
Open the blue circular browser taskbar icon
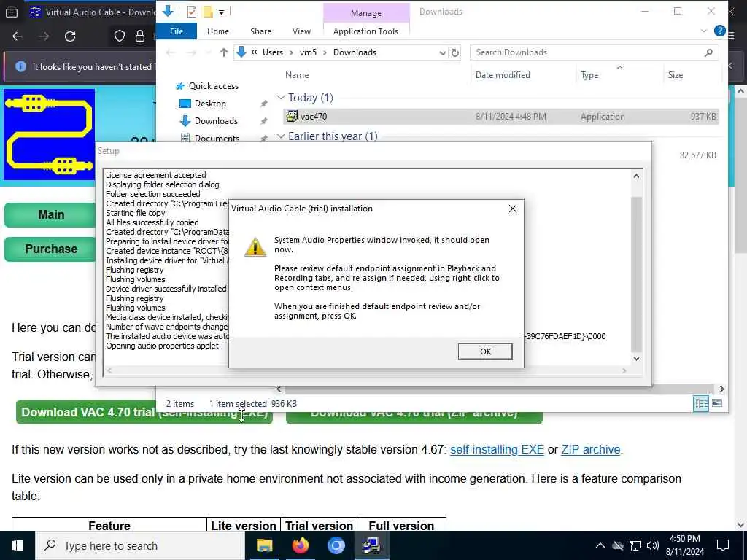click(x=336, y=545)
